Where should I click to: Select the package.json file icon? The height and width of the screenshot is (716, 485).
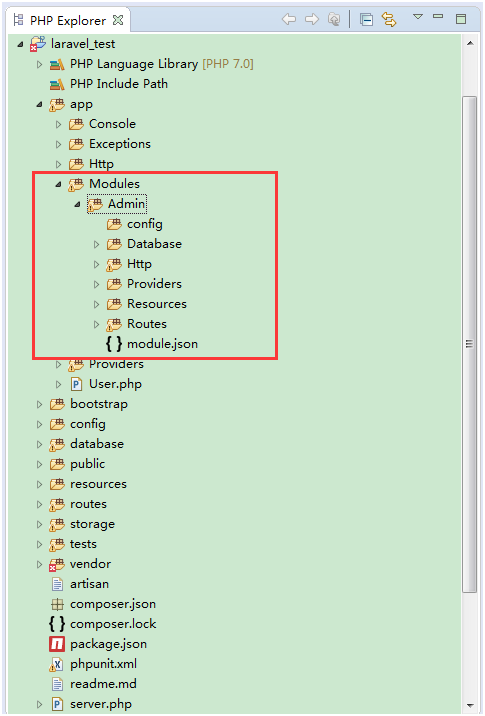57,644
